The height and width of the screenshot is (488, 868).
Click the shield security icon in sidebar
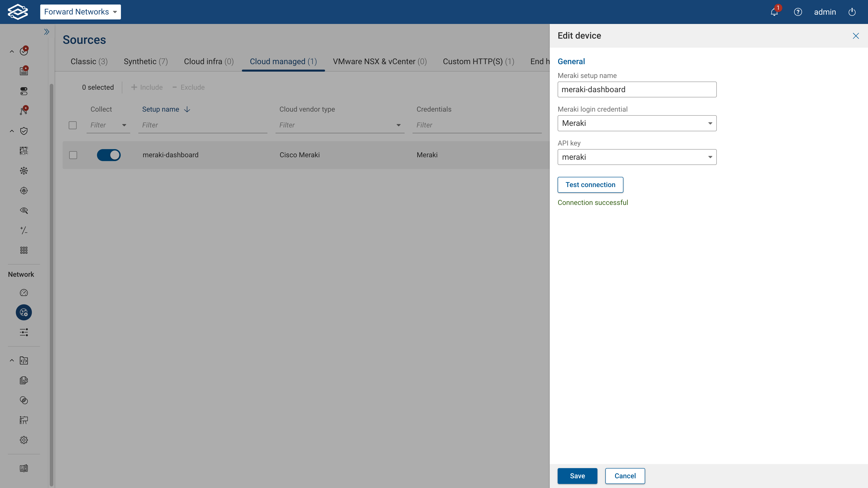pos(24,131)
